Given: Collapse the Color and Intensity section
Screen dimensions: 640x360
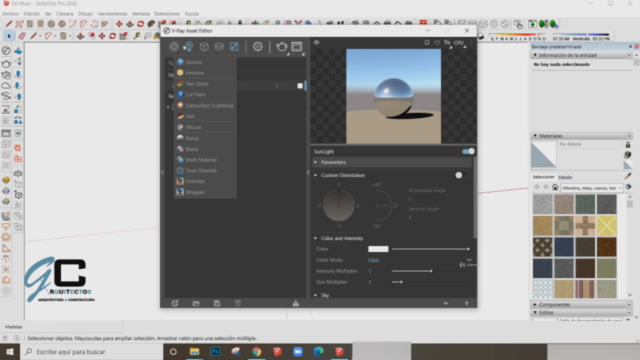Looking at the screenshot, I should (x=316, y=238).
